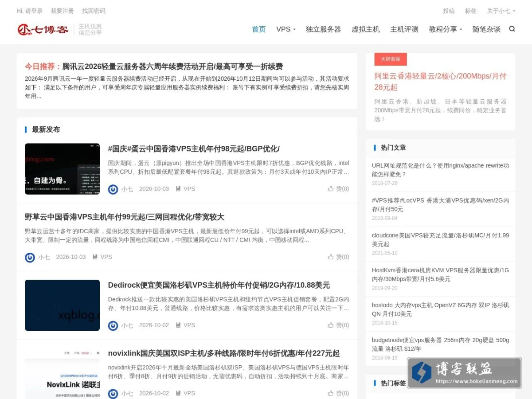Click author avatar on the 野草云 post
The image size is (532, 399).
30,258
